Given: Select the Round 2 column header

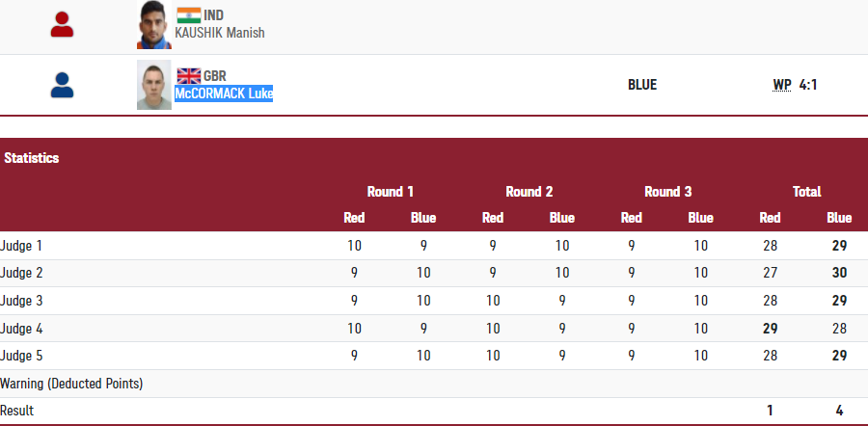Looking at the screenshot, I should click(x=529, y=192).
